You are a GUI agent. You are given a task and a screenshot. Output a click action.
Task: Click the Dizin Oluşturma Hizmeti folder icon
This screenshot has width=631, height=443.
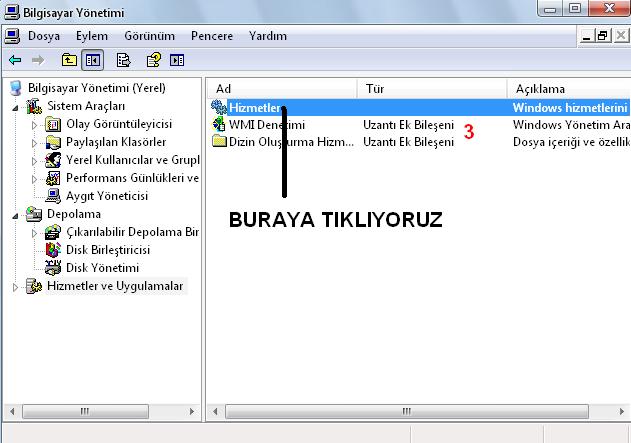219,141
